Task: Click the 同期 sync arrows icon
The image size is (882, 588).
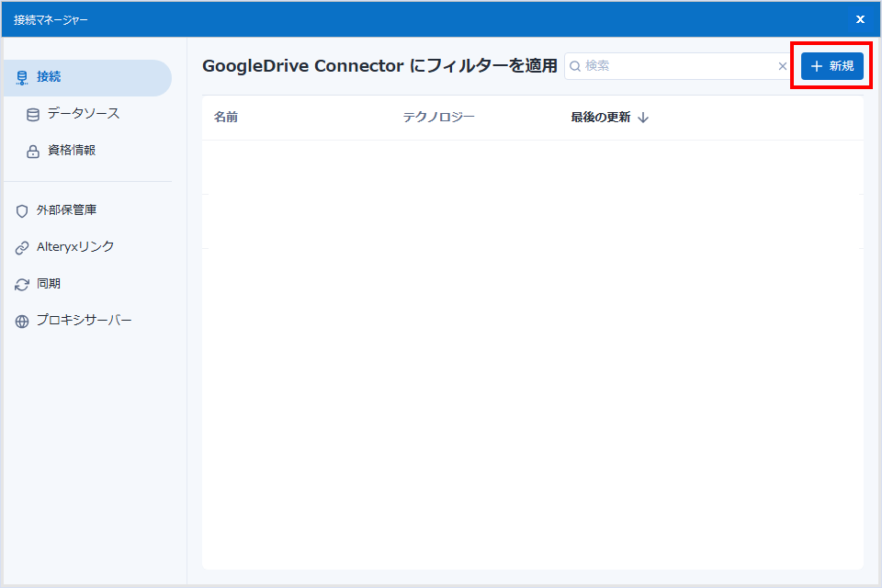Action: coord(22,285)
